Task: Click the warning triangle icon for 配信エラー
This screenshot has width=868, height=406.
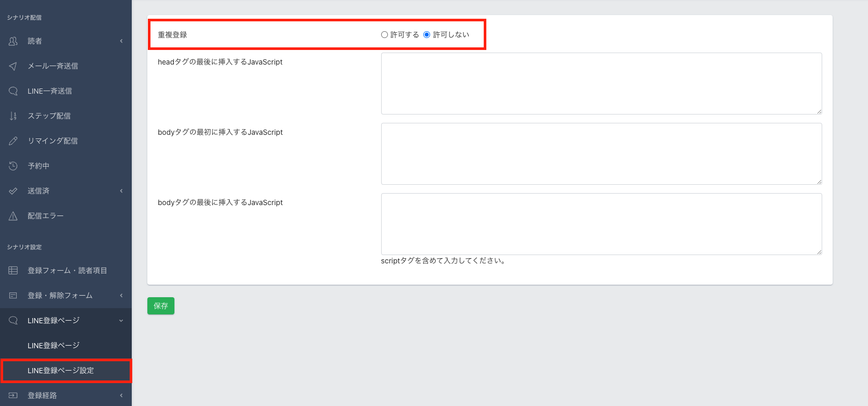Action: (13, 216)
